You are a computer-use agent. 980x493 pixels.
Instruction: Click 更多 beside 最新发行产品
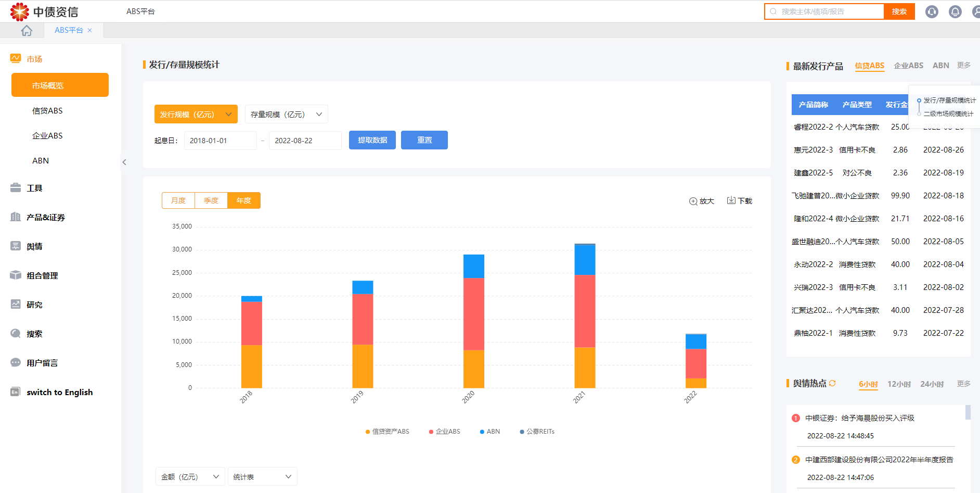point(964,65)
